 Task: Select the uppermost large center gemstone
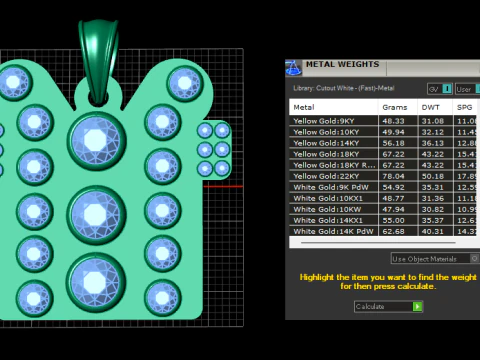coord(96,141)
